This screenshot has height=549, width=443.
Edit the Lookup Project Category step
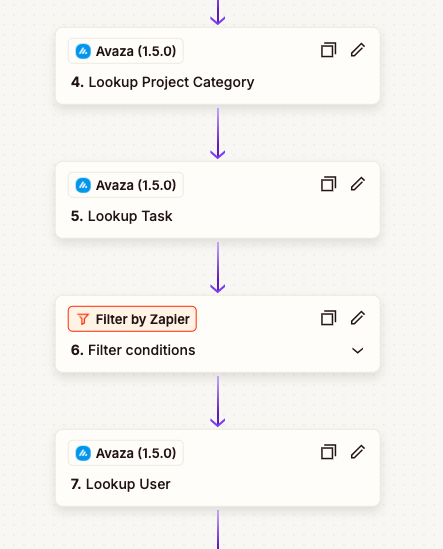358,50
